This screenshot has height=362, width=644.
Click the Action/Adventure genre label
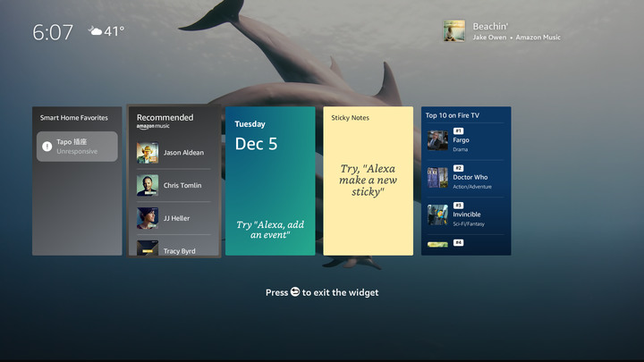472,187
